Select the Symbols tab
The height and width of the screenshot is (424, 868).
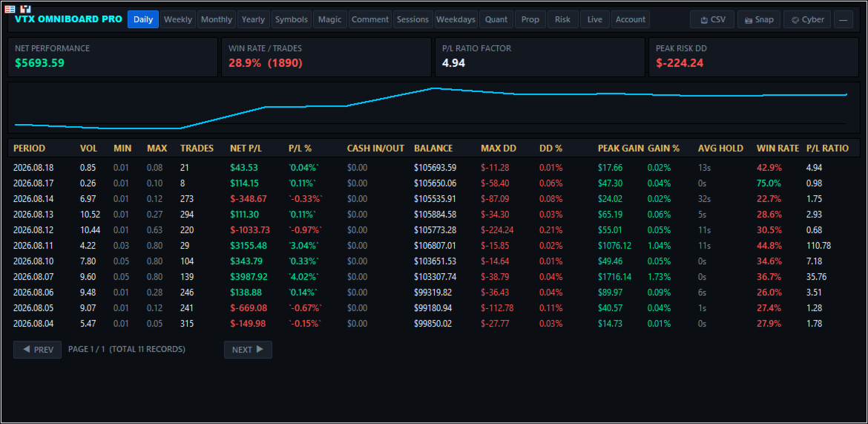291,19
